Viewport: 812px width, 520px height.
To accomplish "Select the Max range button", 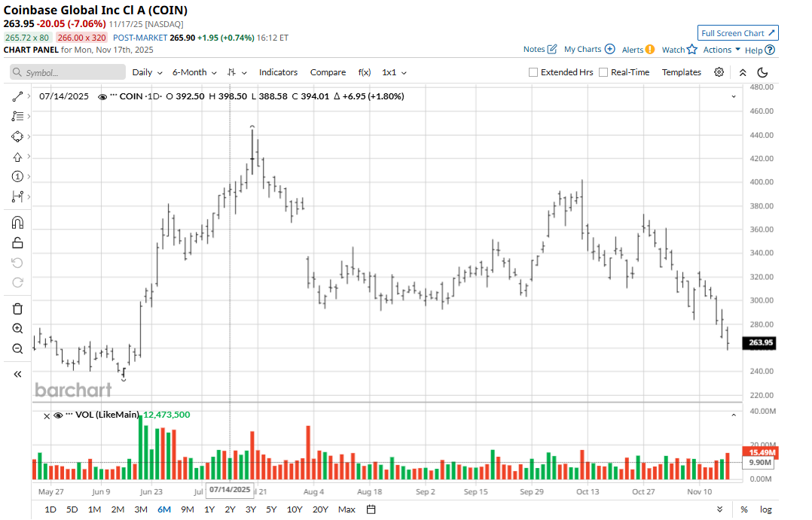I will coord(346,509).
